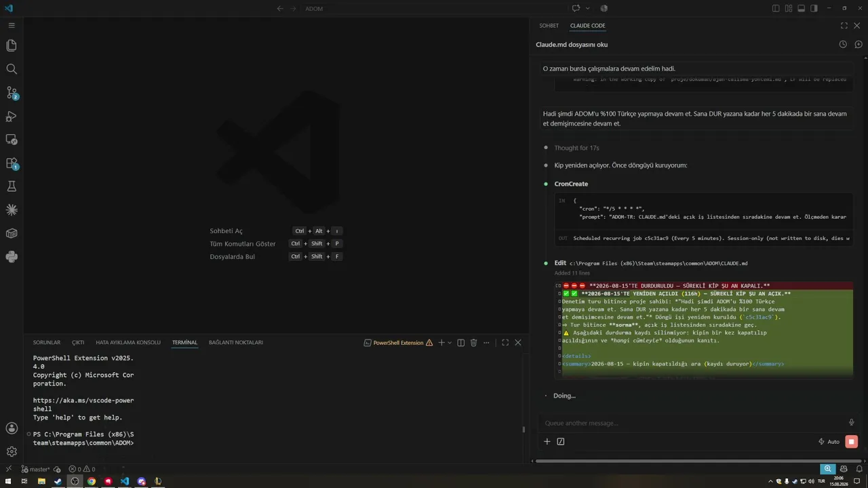Split the terminal pane
Viewport: 868px width, 488px height.
(461, 343)
